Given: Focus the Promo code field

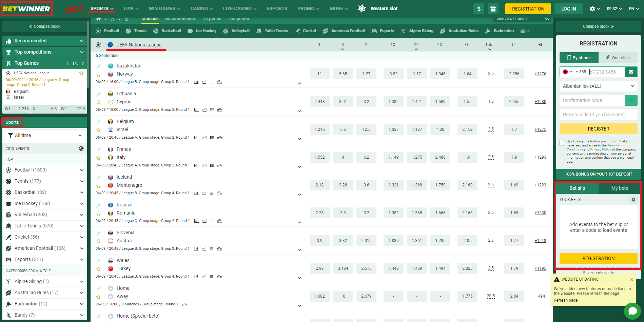Looking at the screenshot, I should click(599, 115).
